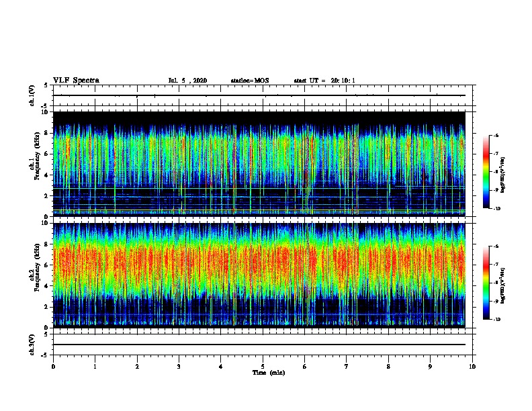Click the "-10" label on ch.2 color scale

coord(496,320)
